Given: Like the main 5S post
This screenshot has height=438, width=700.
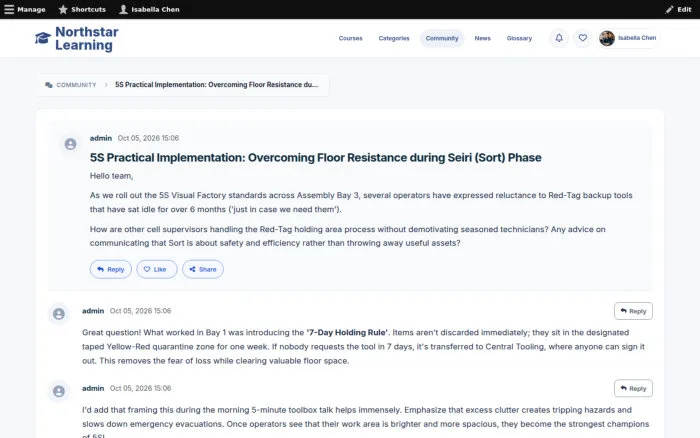Looking at the screenshot, I should click(x=157, y=269).
